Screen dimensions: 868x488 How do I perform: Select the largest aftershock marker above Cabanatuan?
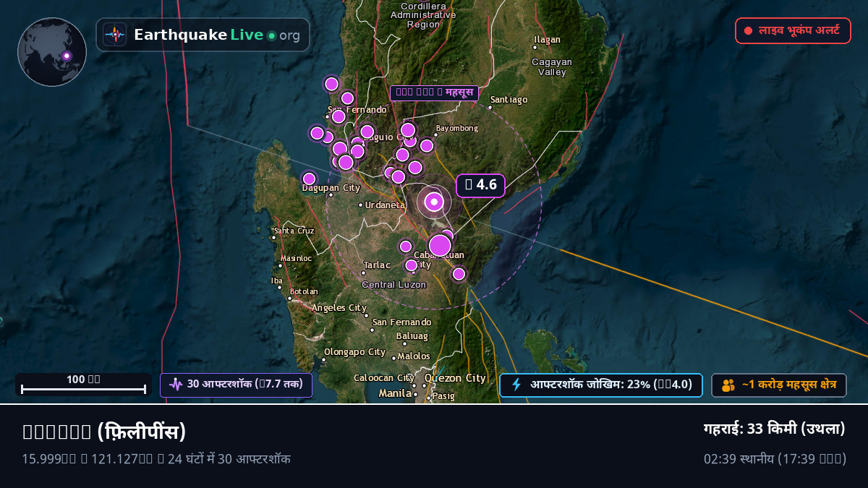click(440, 246)
